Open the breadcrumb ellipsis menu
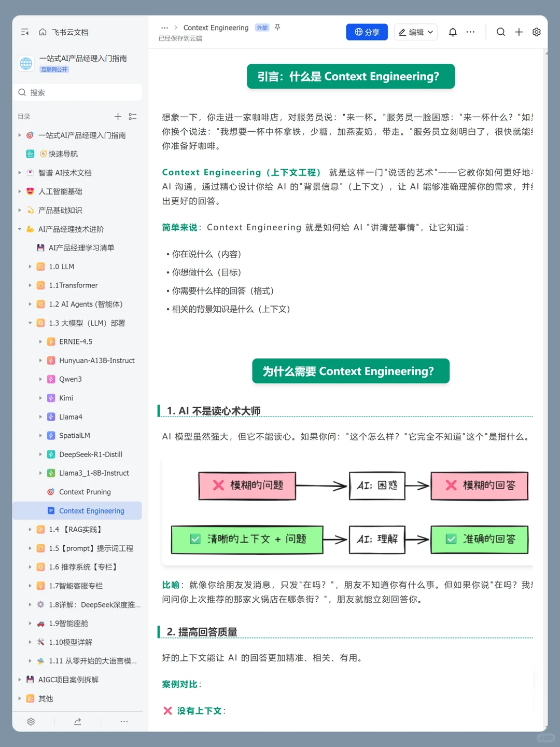The image size is (560, 747). (x=164, y=27)
